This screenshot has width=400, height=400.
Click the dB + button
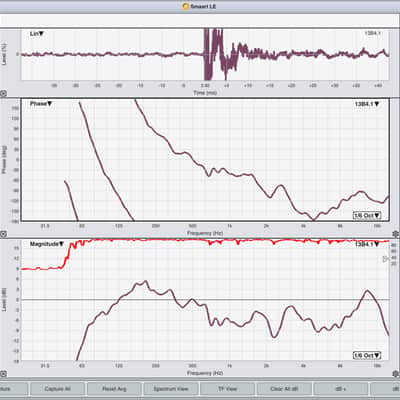(341, 389)
